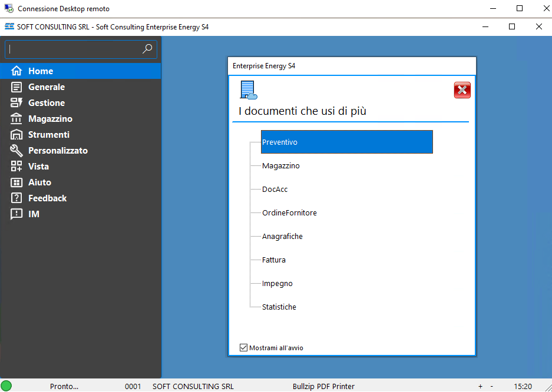Open the Feedback menu item

coord(47,198)
